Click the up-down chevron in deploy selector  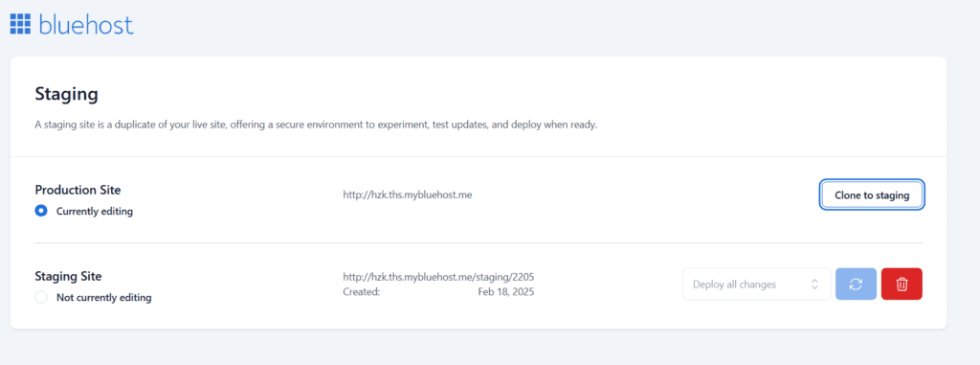click(814, 285)
